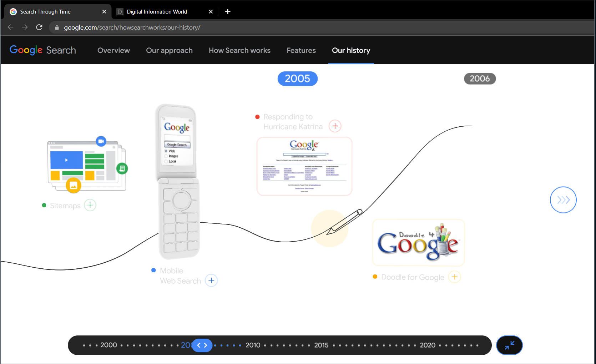
Task: Click the Sitemaps illustration
Action: tap(87, 165)
